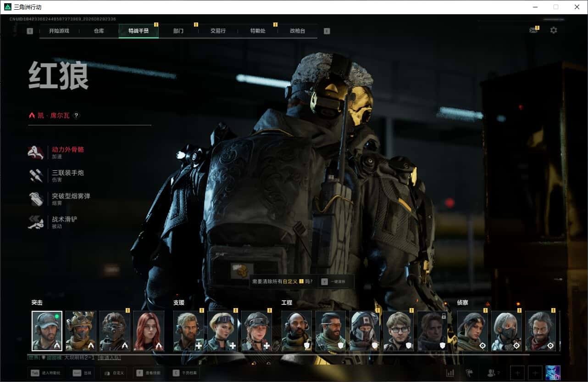588x382 pixels.
Task: Select the helmeted woman 支援 operator
Action: (x=256, y=331)
